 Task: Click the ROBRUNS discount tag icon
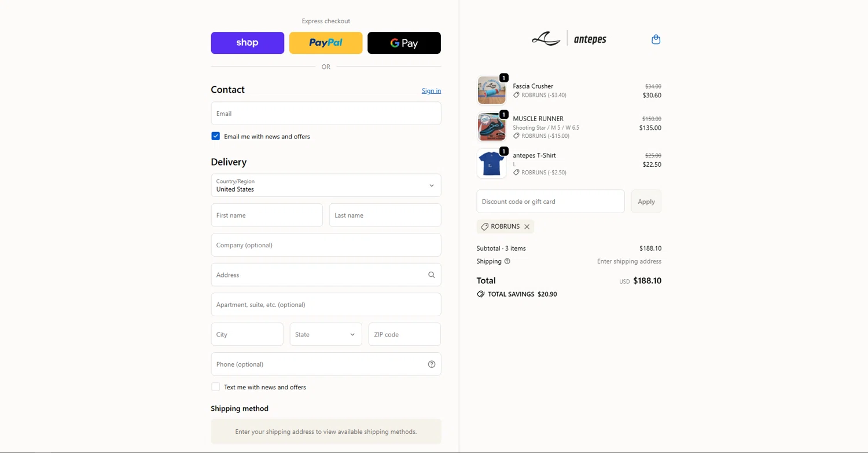pyautogui.click(x=485, y=226)
